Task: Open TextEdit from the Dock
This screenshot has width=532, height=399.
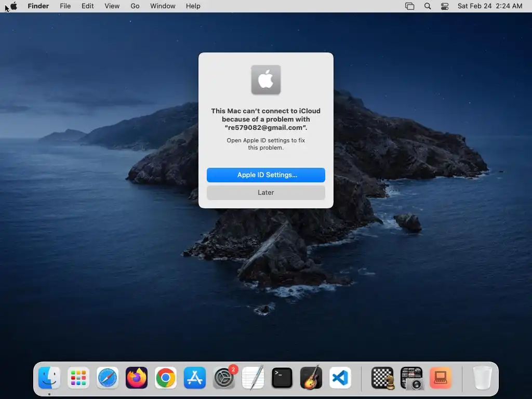Action: pyautogui.click(x=253, y=378)
